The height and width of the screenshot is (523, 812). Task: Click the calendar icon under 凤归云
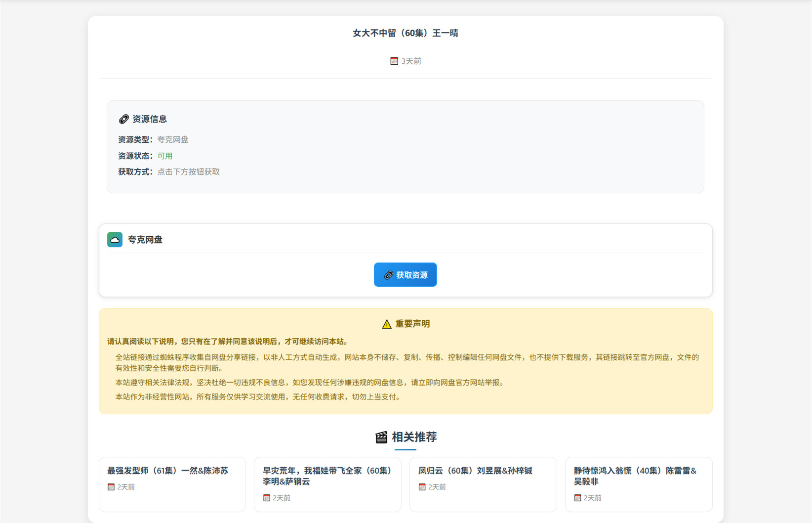[x=422, y=487]
